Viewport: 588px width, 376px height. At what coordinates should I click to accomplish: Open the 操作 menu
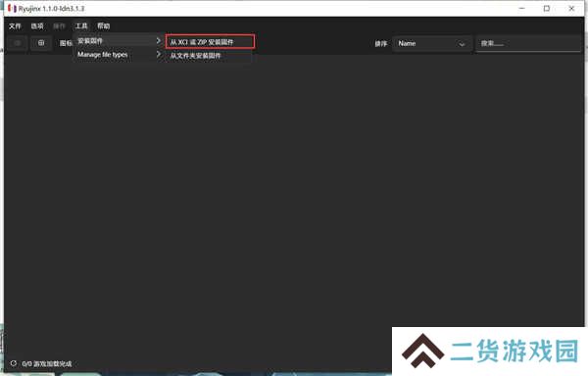coord(59,25)
